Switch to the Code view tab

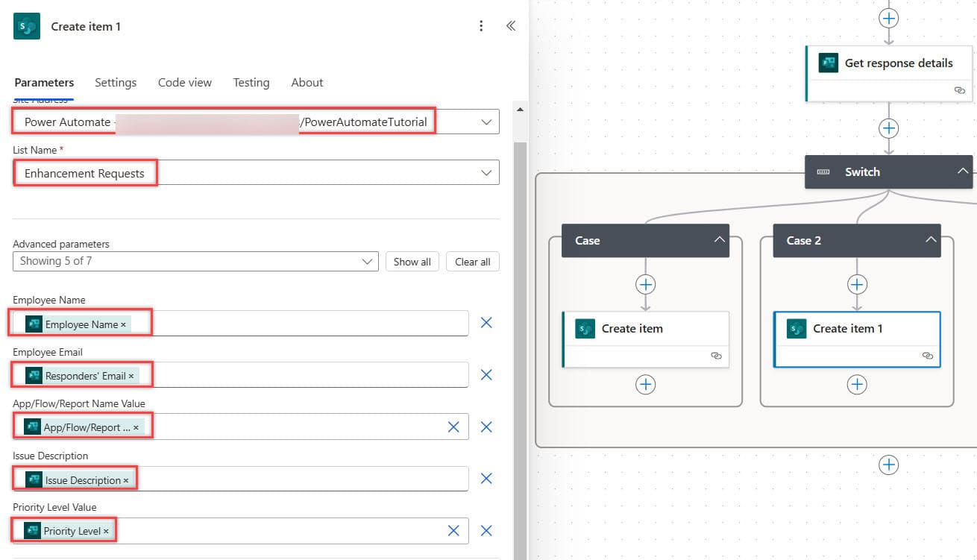click(x=184, y=82)
